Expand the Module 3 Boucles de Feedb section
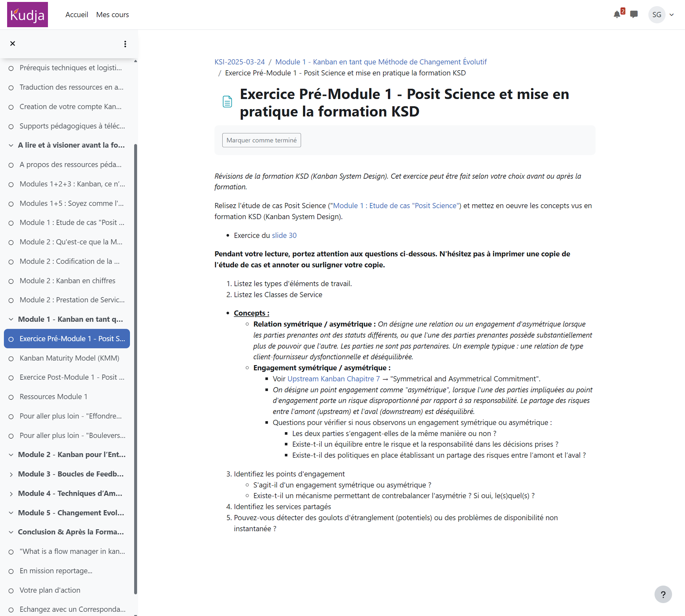The width and height of the screenshot is (685, 616). point(11,474)
